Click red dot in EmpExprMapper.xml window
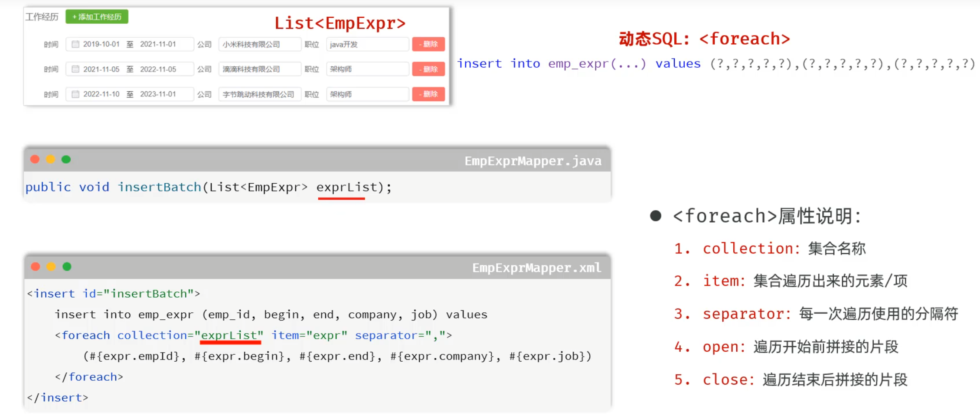The width and height of the screenshot is (980, 415). pos(36,266)
